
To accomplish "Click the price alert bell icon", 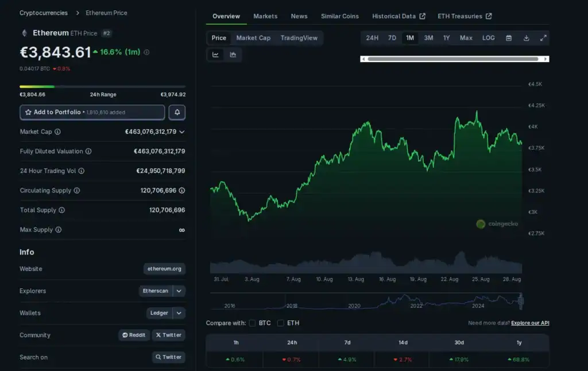I will [177, 112].
